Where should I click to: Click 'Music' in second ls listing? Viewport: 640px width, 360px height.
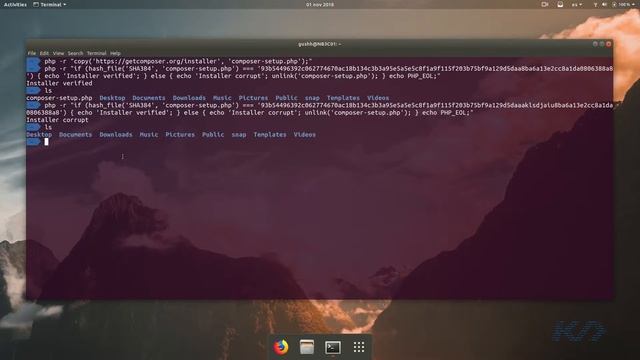[149, 135]
